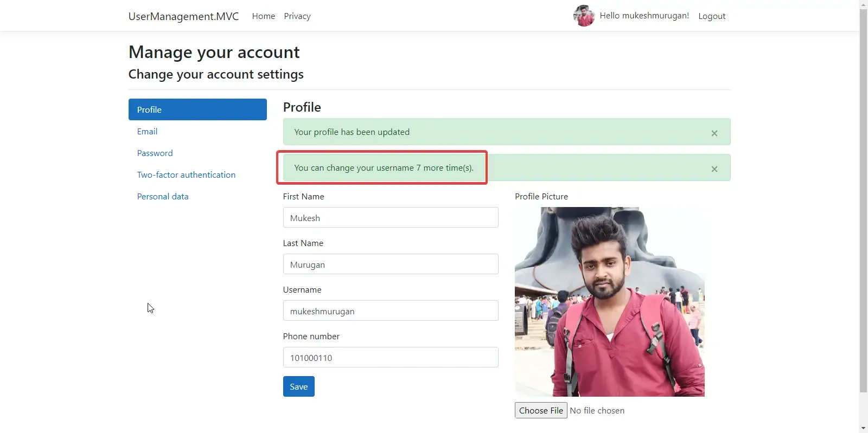The image size is (868, 433).
Task: Click the First Name input field
Action: pyautogui.click(x=391, y=217)
